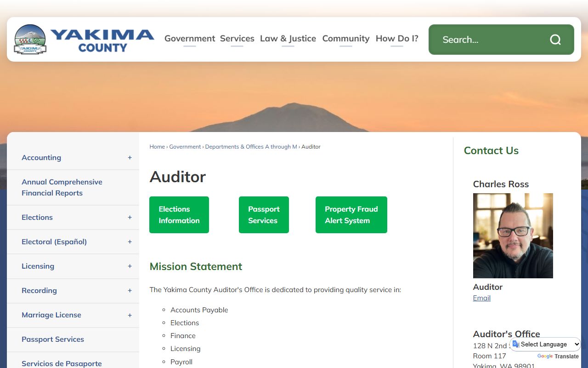Click the Email link under Auditor
588x368 pixels.
click(x=482, y=298)
